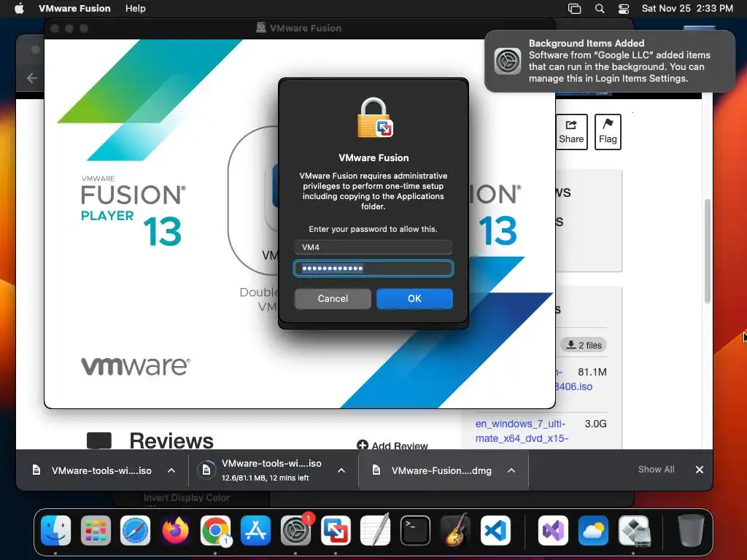This screenshot has height=560, width=747.
Task: Open TextEdit from the Dock
Action: click(x=376, y=530)
